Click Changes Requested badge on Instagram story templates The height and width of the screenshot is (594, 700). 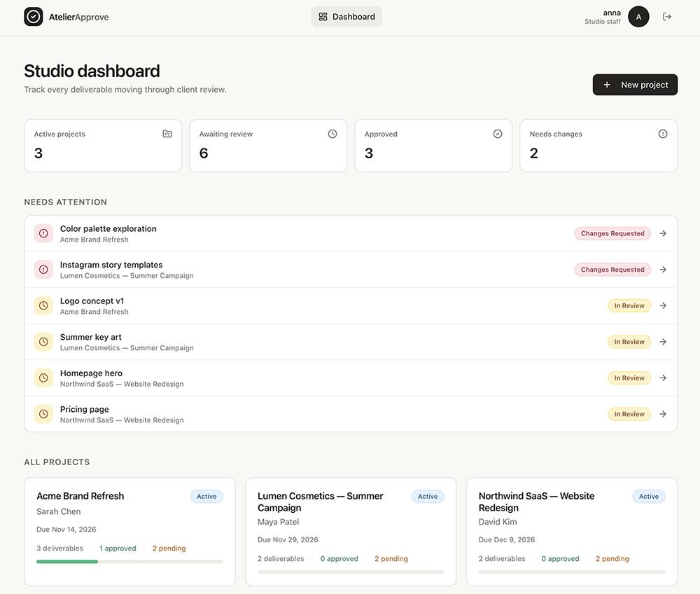612,269
